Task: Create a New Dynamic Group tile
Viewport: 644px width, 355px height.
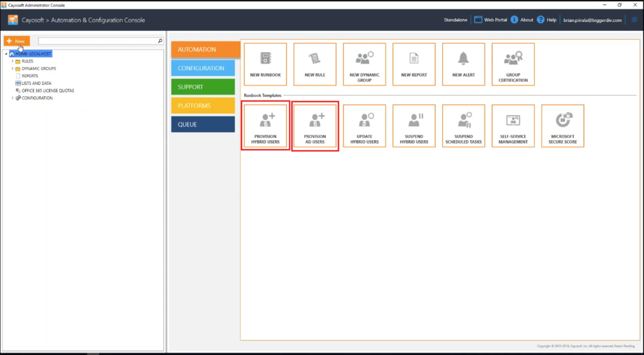Action: click(x=364, y=65)
